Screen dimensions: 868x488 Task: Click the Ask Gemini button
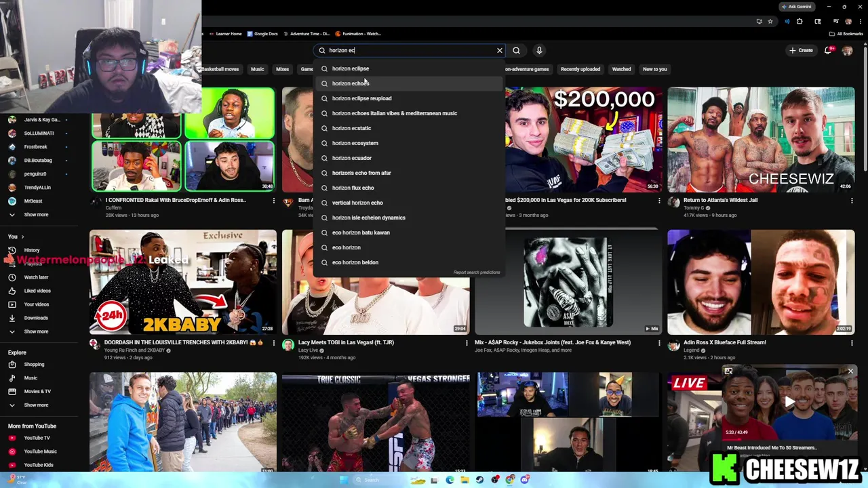(x=795, y=6)
